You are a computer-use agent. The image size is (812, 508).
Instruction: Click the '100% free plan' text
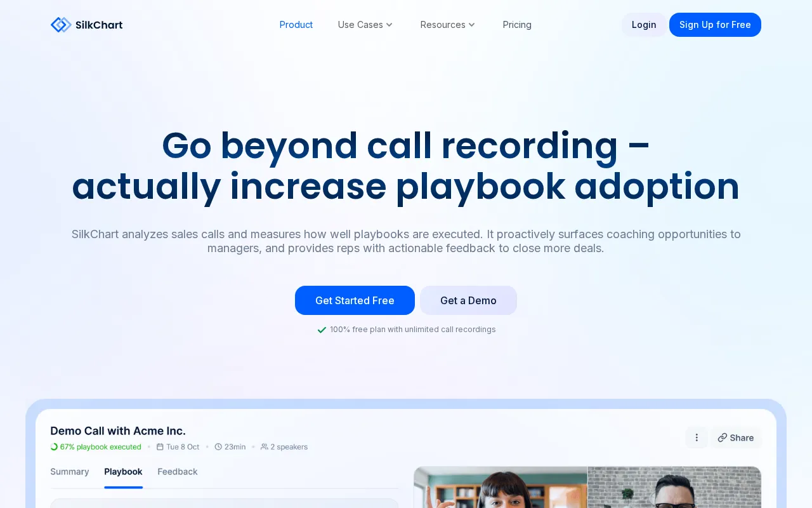click(413, 330)
